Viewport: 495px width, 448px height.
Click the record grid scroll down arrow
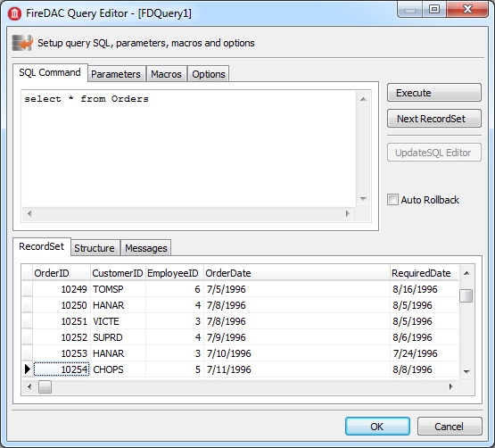click(x=466, y=371)
